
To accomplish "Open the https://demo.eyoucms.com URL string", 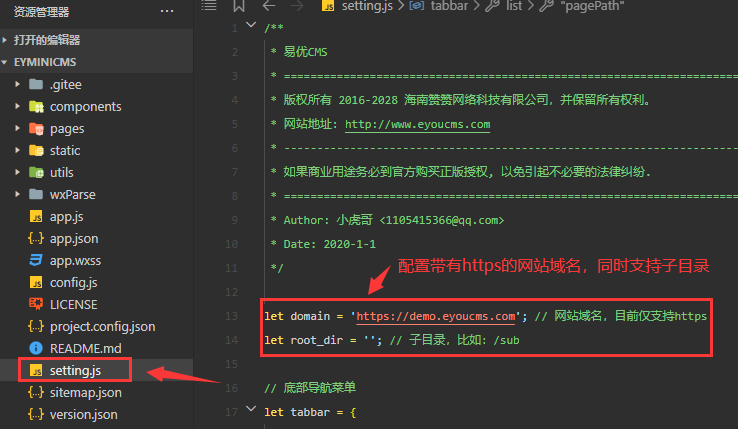I will (x=436, y=316).
